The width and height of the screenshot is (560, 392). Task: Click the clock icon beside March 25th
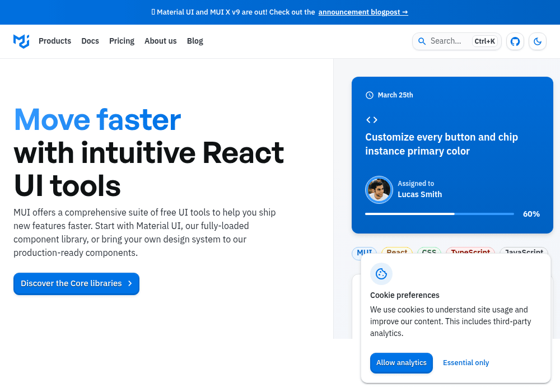(370, 95)
